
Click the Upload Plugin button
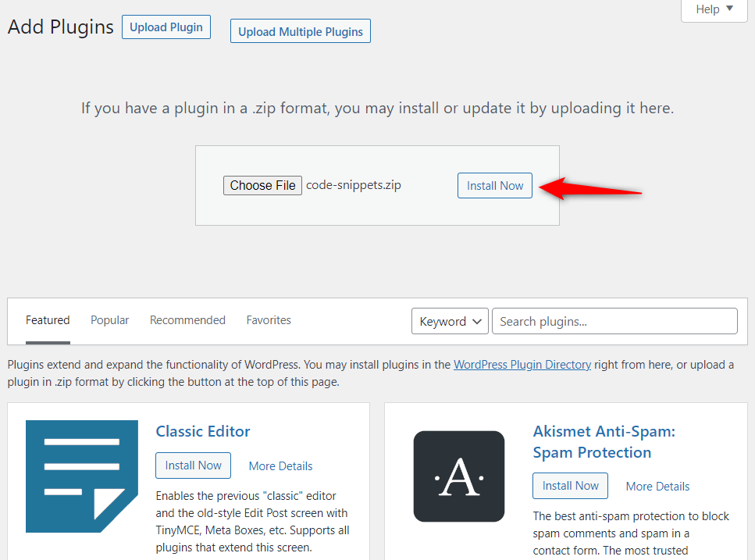click(x=166, y=27)
